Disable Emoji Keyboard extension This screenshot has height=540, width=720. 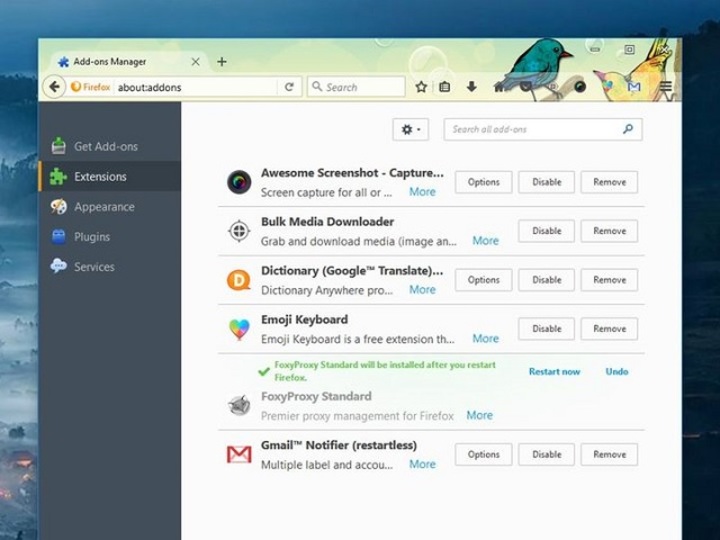(546, 329)
